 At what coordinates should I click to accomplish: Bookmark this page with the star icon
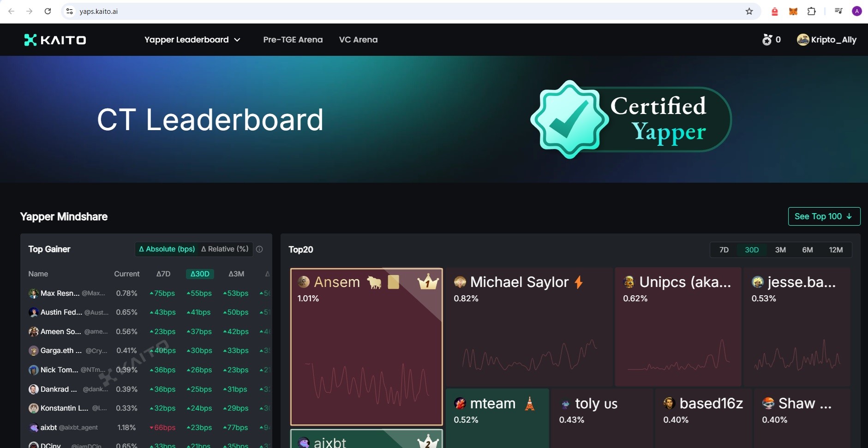point(749,12)
